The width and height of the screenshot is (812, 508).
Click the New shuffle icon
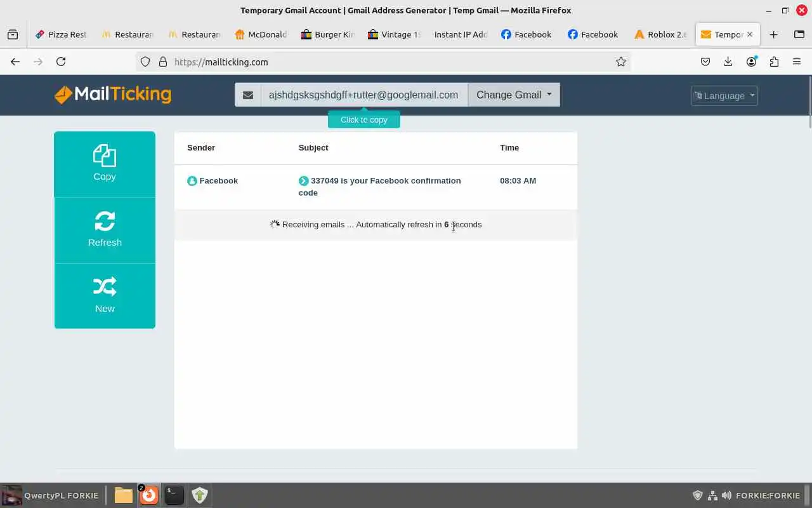[105, 287]
